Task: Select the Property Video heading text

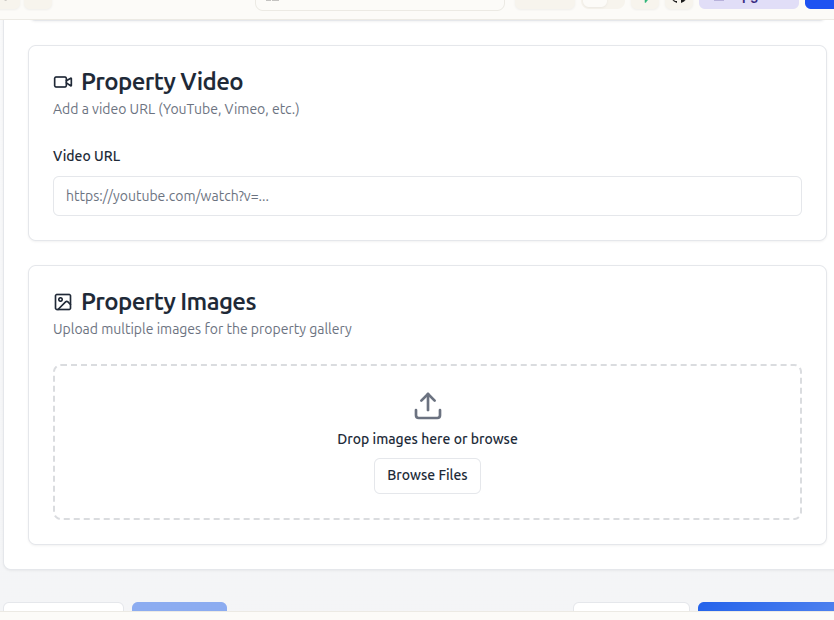Action: [x=161, y=82]
